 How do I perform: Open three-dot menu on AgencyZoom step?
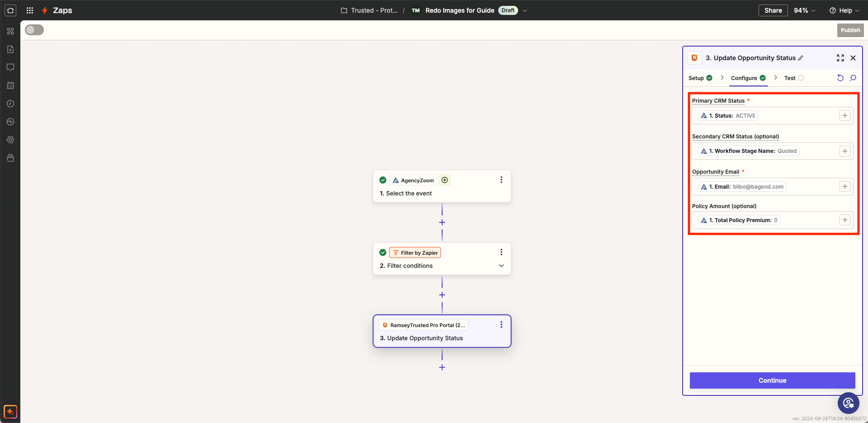coord(501,180)
